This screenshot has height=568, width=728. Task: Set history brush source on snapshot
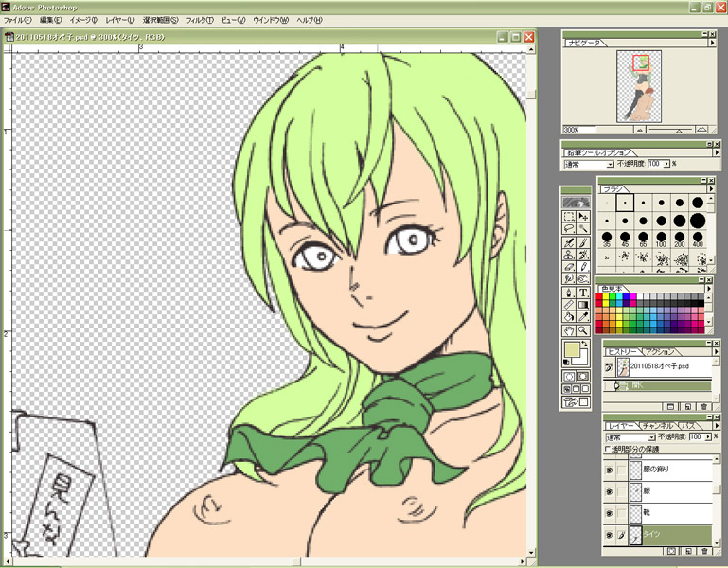pyautogui.click(x=609, y=367)
